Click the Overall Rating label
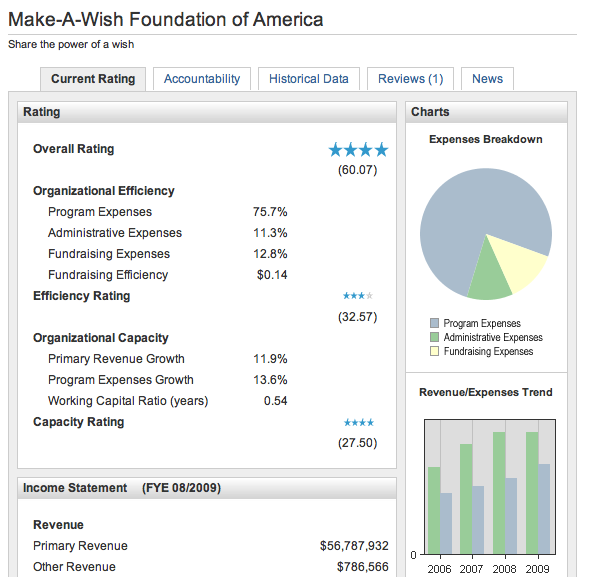 click(x=73, y=149)
